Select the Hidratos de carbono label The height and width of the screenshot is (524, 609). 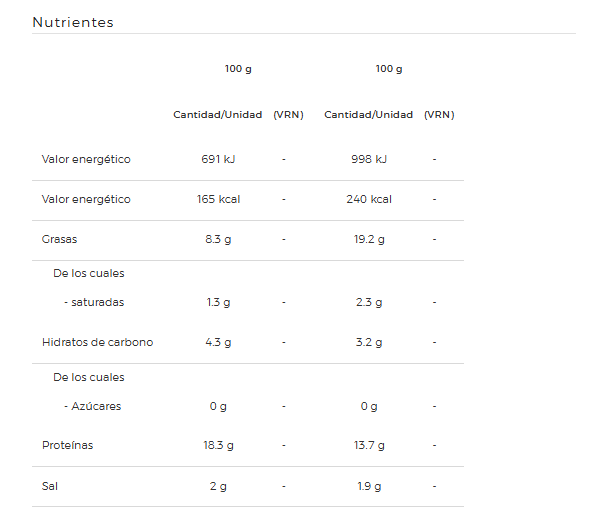[97, 342]
